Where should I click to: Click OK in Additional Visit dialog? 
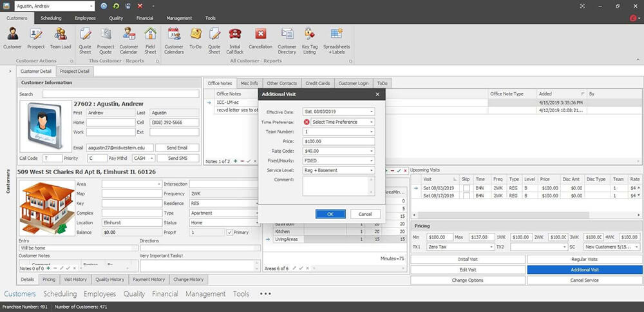(330, 214)
